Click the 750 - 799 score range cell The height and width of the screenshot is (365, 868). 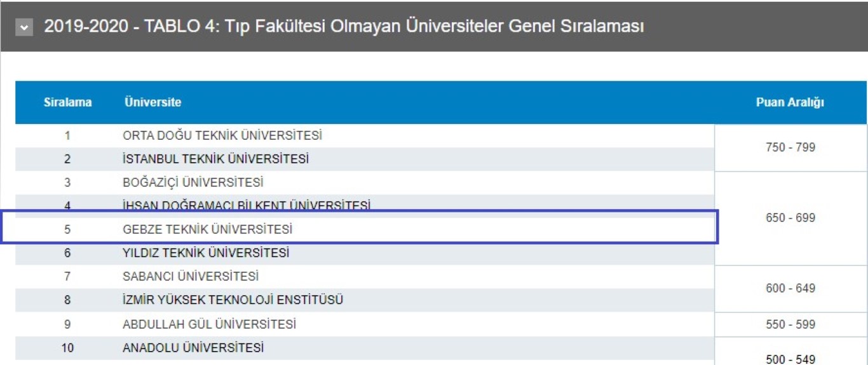(x=790, y=148)
